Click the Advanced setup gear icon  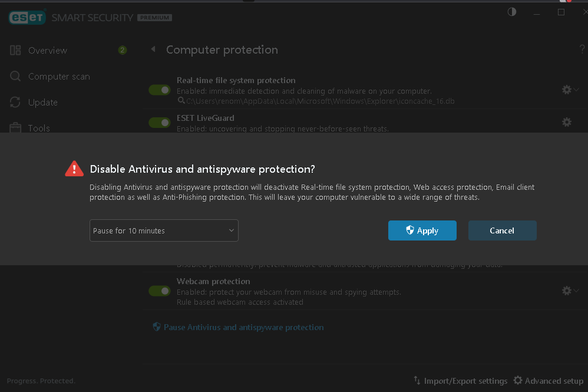pyautogui.click(x=518, y=380)
